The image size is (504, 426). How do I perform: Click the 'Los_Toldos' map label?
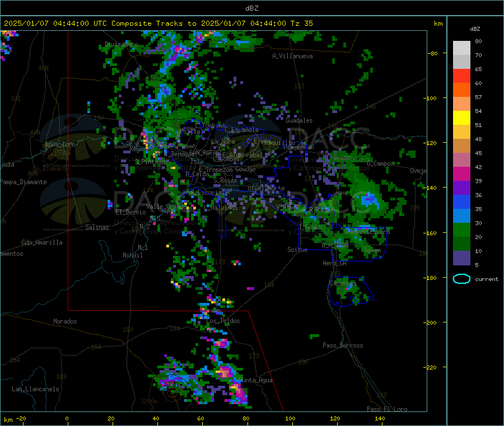pyautogui.click(x=223, y=321)
